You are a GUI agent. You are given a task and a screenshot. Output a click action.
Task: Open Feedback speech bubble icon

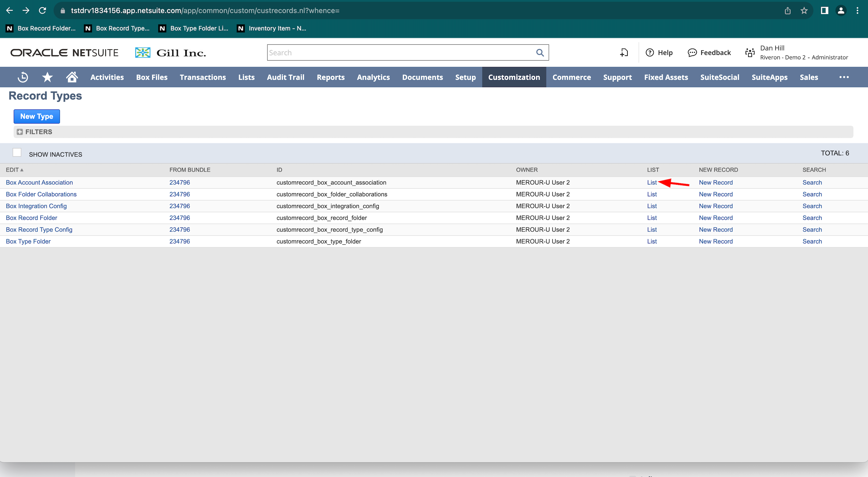pyautogui.click(x=692, y=53)
